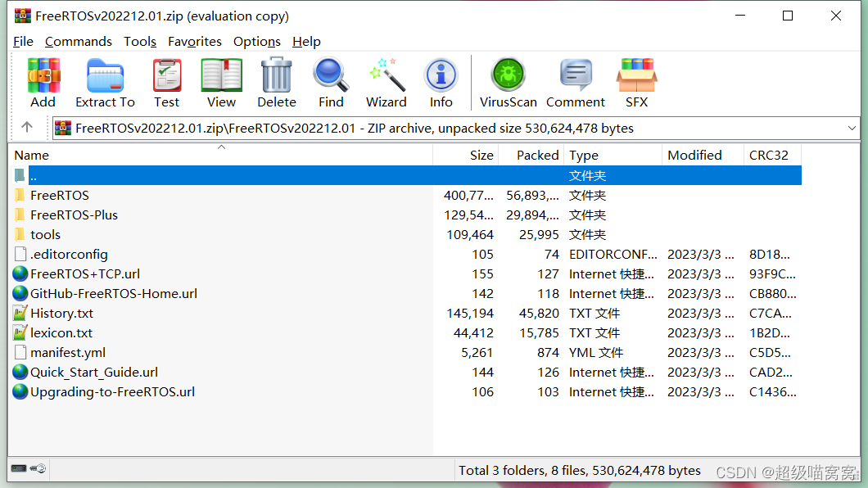Click the FreeRTOS+TCP.url globe icon
The image size is (868, 488).
pos(20,273)
